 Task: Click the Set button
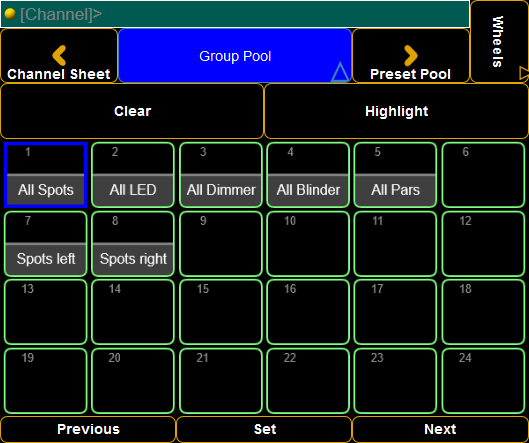click(x=264, y=429)
